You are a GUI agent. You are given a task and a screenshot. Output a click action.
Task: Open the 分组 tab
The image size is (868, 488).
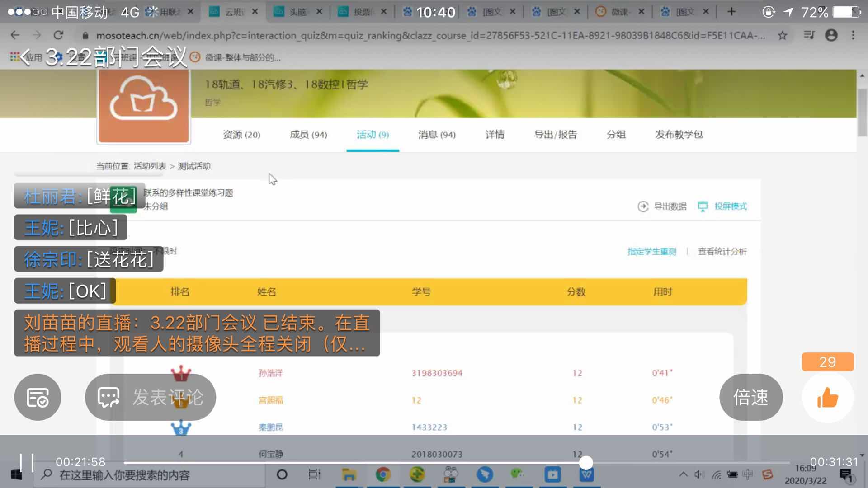click(x=616, y=135)
